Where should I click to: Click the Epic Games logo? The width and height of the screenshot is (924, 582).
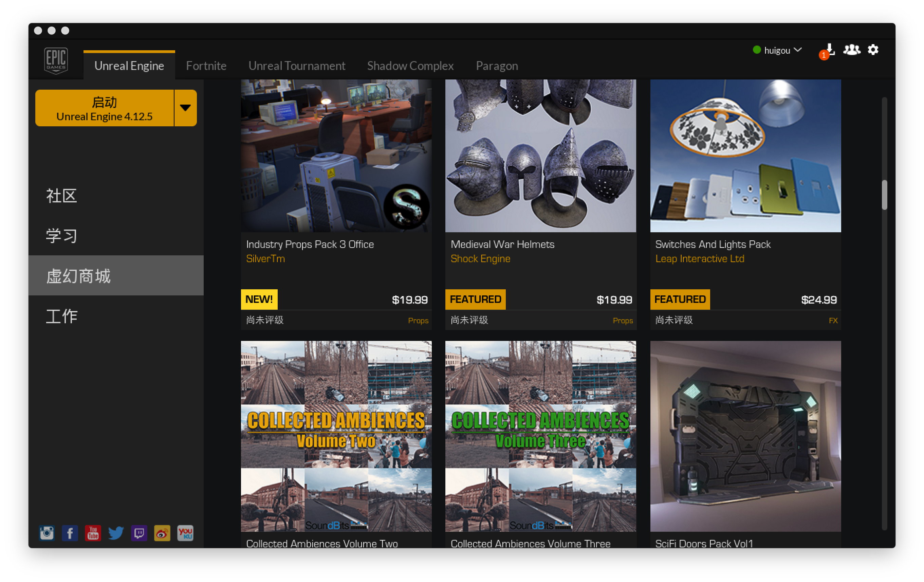click(x=56, y=61)
